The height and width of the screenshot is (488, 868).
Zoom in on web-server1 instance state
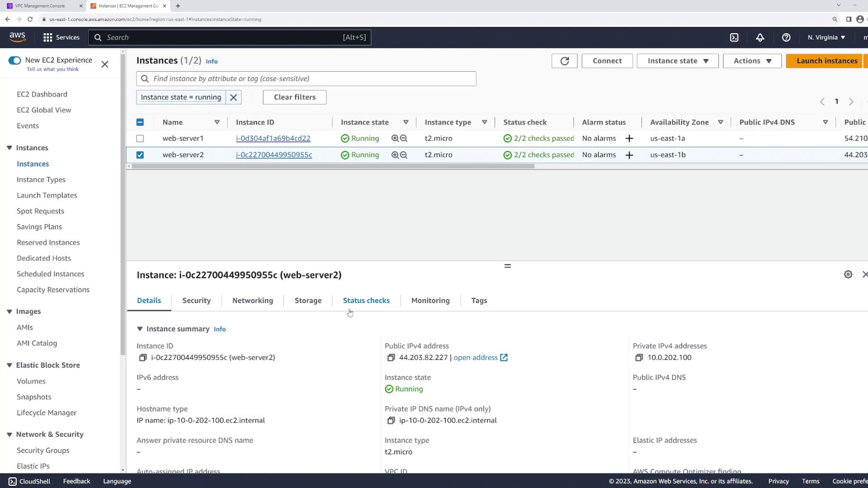coord(395,139)
